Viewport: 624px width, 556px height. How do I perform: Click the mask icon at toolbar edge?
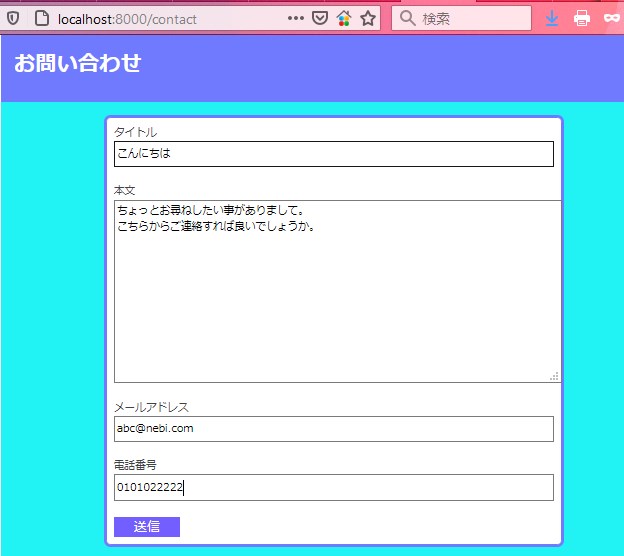[611, 19]
